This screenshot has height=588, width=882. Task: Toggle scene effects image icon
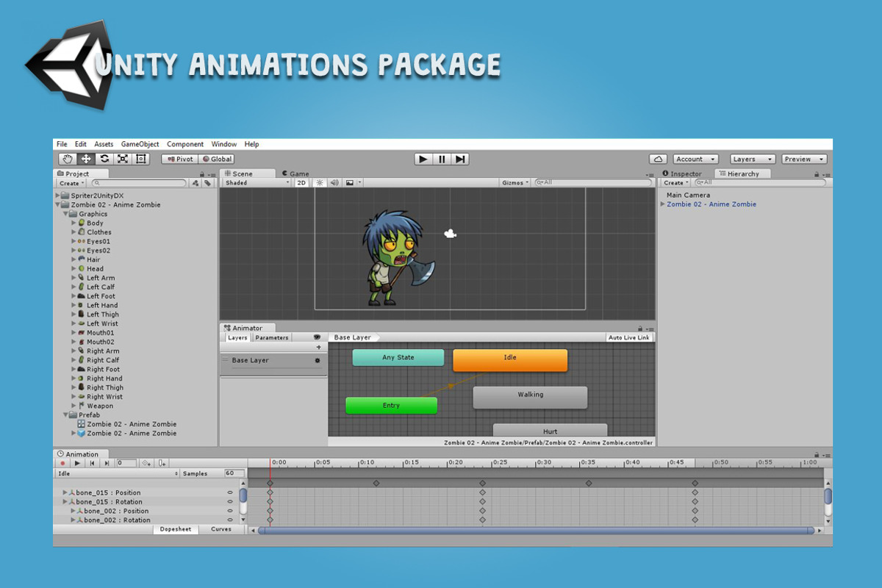[351, 182]
